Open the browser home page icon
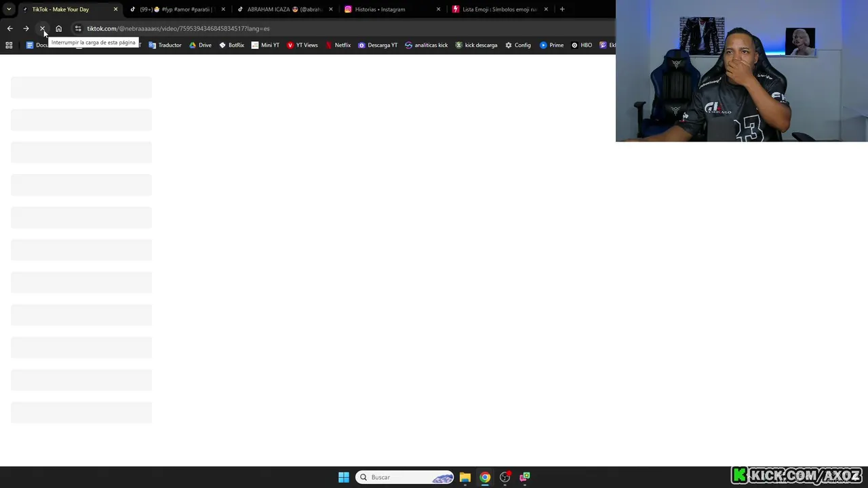Screen dimensions: 868x488 pos(58,28)
